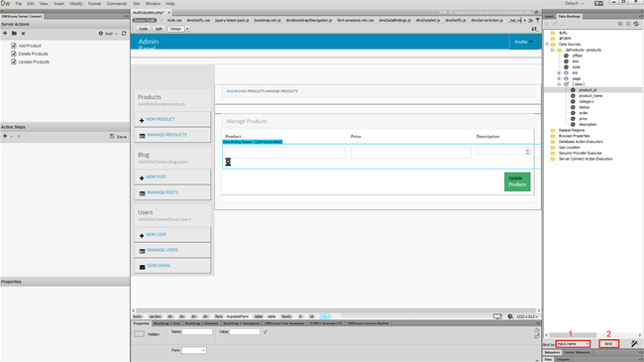Open the Server Actions settings gear

point(101,34)
